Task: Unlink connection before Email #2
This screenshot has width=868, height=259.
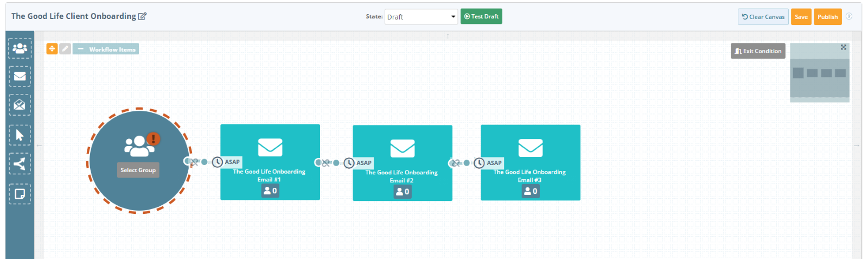Action: [325, 162]
